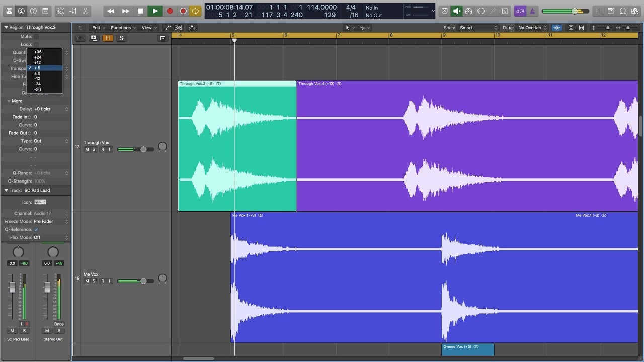
Task: Open the Quick Help question icon
Action: tap(33, 11)
